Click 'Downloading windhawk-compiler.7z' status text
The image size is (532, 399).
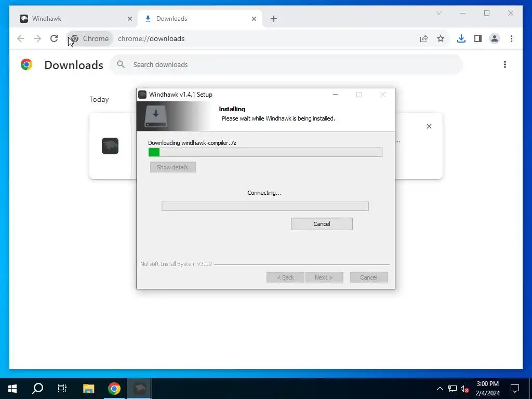[x=192, y=143]
